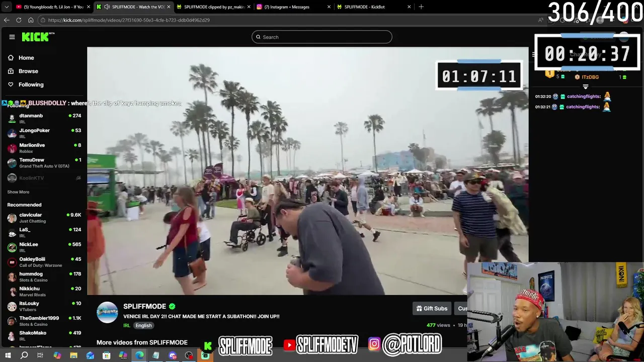Open TemuDrew's Grand Theft Auto V channel
This screenshot has width=644, height=362.
[x=44, y=162]
